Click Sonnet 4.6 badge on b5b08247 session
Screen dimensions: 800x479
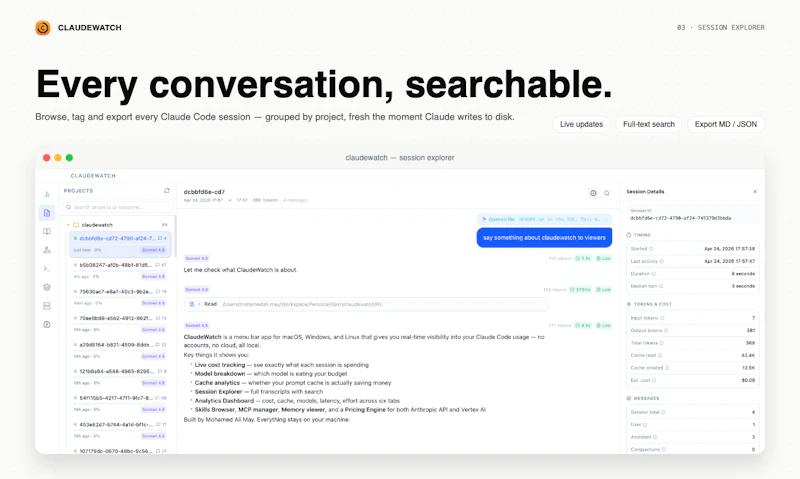(x=154, y=276)
